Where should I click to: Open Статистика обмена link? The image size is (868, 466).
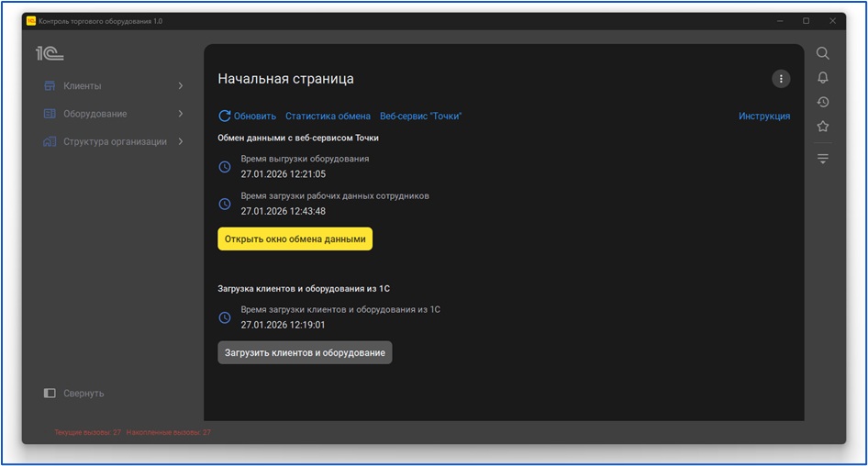pyautogui.click(x=328, y=116)
